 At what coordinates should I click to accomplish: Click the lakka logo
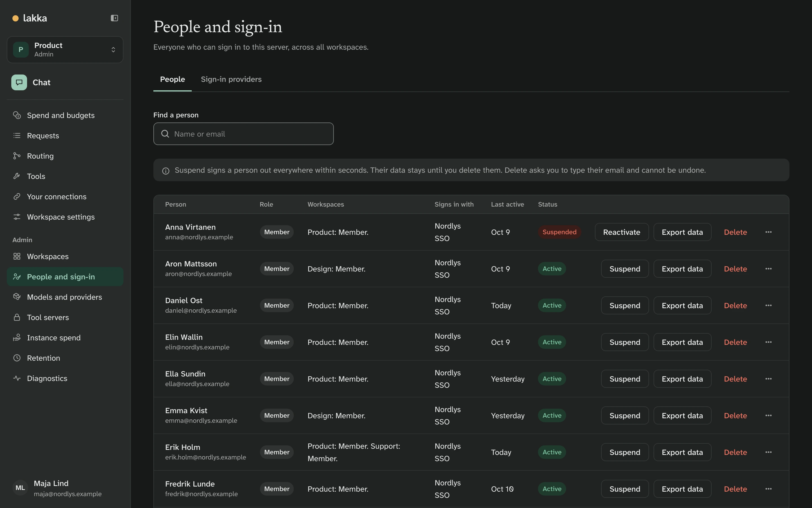pos(30,18)
